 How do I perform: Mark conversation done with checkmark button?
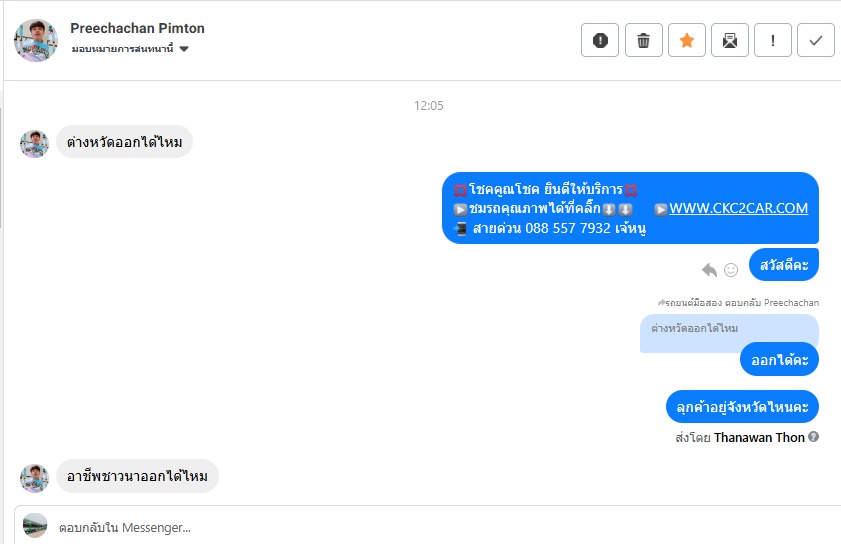815,40
